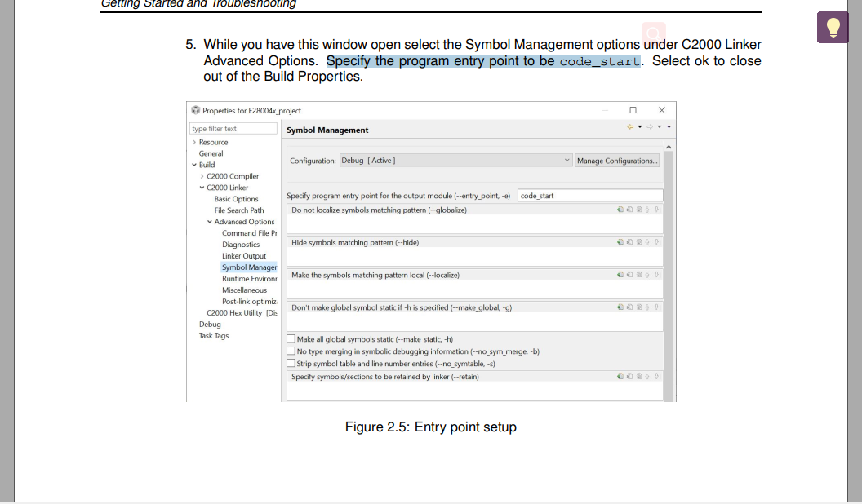Delete the selected --hide pattern entry
The height and width of the screenshot is (504, 862).
629,242
